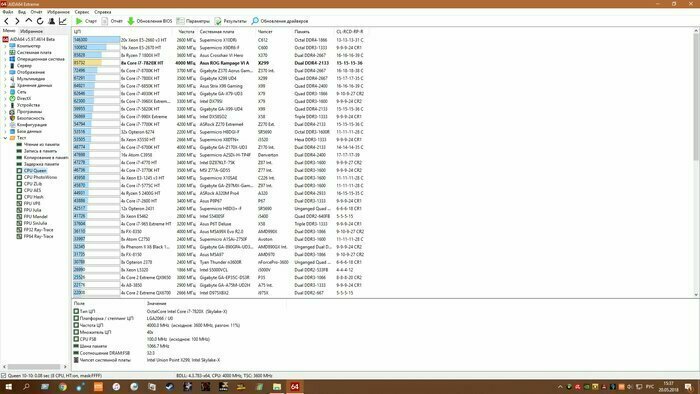Click the Отчет report page icon in toolbar
This screenshot has width=700, height=394.
tap(104, 21)
